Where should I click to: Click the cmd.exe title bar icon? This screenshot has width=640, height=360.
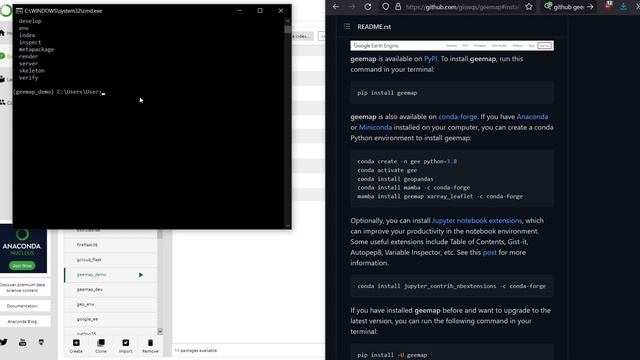pyautogui.click(x=19, y=11)
